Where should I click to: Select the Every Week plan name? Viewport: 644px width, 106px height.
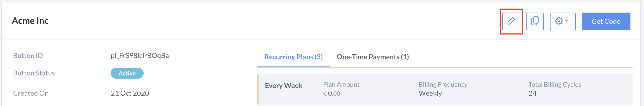pyautogui.click(x=284, y=86)
